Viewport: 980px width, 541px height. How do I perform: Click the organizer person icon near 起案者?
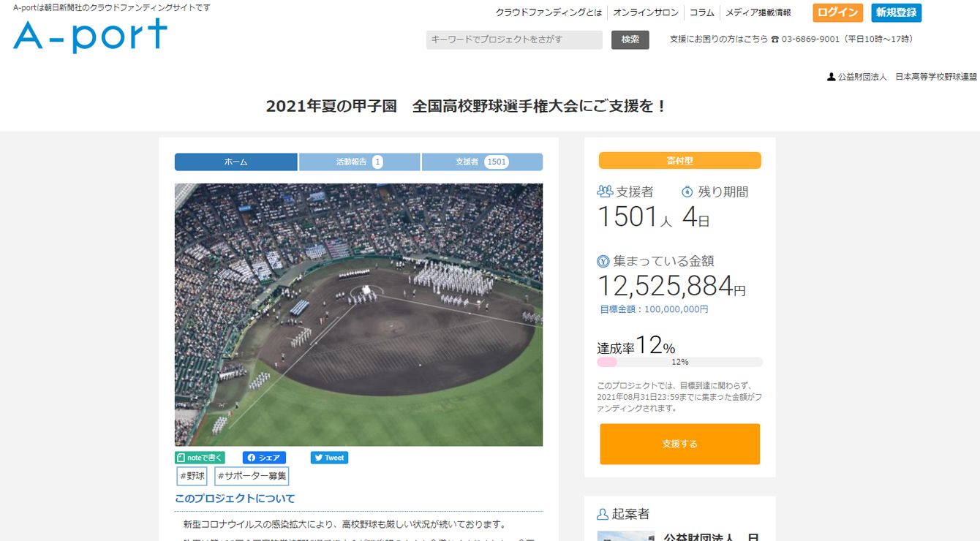pyautogui.click(x=603, y=514)
